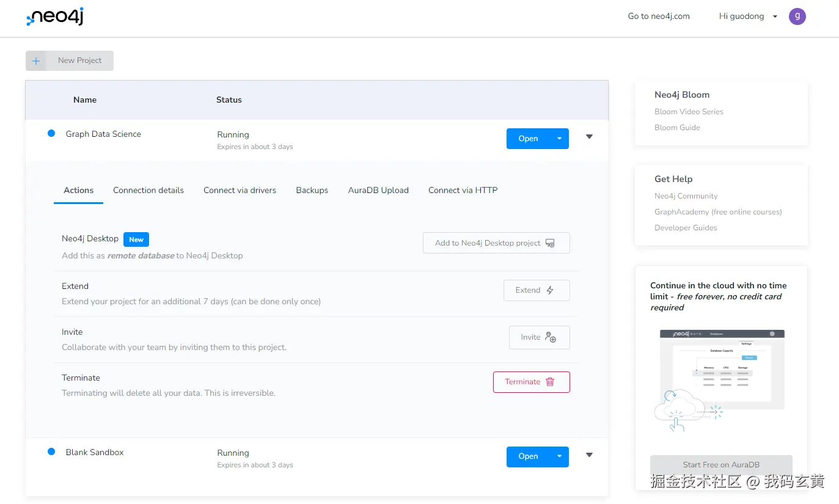Click the 'Status' column header
The height and width of the screenshot is (504, 839).
tap(229, 100)
